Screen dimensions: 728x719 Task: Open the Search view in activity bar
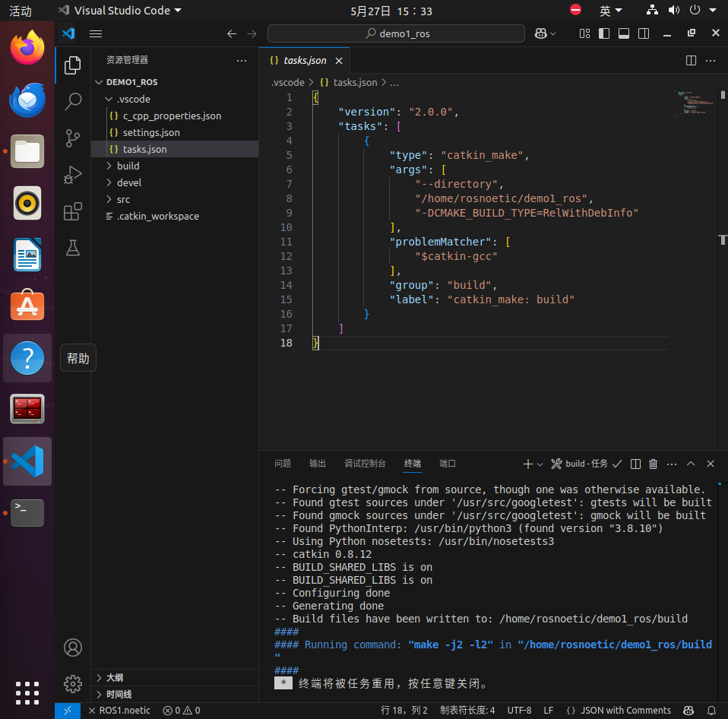pyautogui.click(x=72, y=101)
